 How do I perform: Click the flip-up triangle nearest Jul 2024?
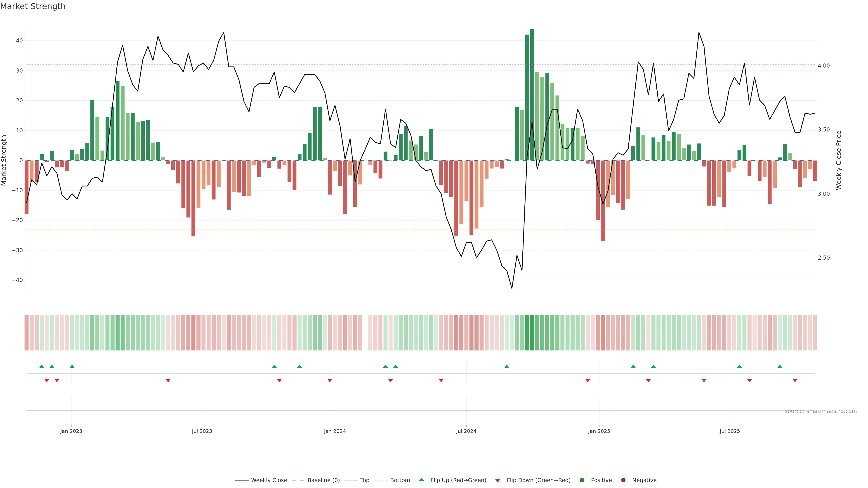[x=507, y=366]
